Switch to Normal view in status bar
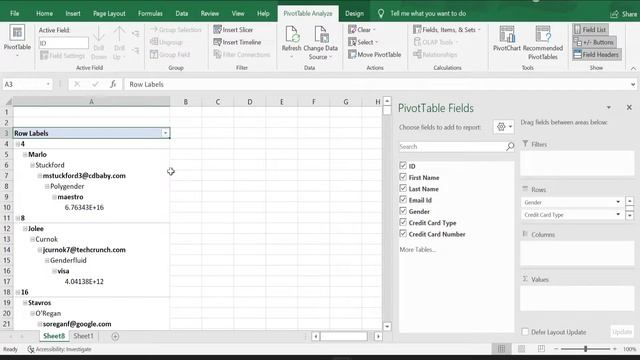The height and width of the screenshot is (360, 640). [501, 349]
